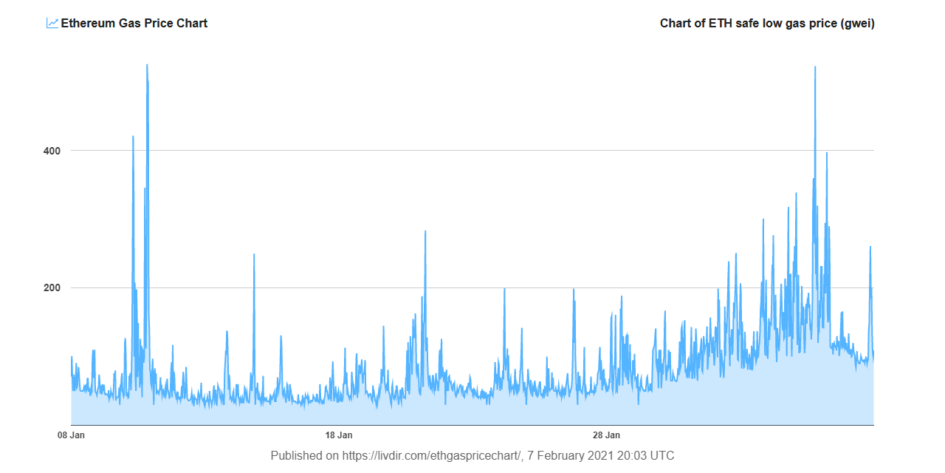Click the highest peak on the chart's right side
Viewport: 945px width, 473px height.
tap(815, 69)
